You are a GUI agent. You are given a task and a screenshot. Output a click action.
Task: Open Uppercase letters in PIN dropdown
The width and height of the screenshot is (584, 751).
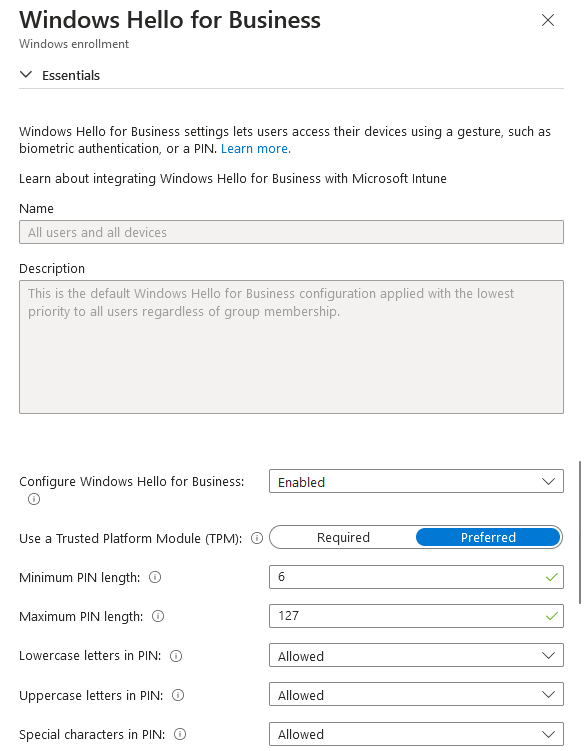[x=416, y=694]
